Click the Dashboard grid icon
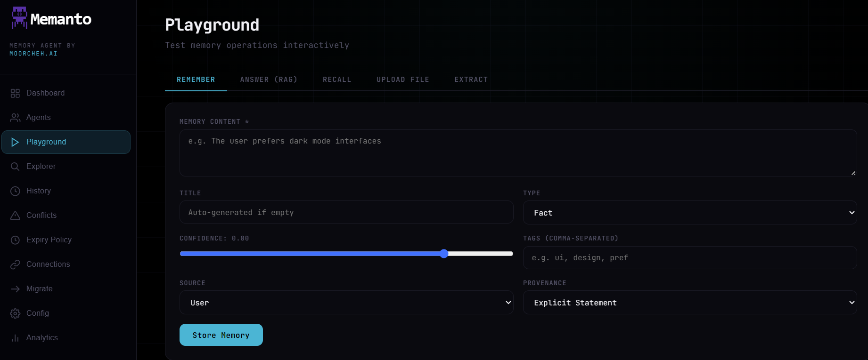 tap(15, 93)
